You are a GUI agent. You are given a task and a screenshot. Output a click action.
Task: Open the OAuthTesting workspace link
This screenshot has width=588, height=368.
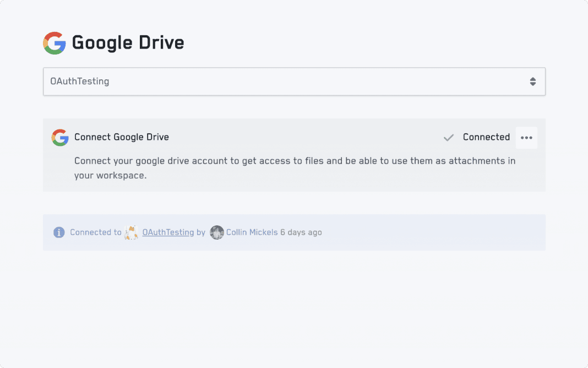tap(168, 232)
